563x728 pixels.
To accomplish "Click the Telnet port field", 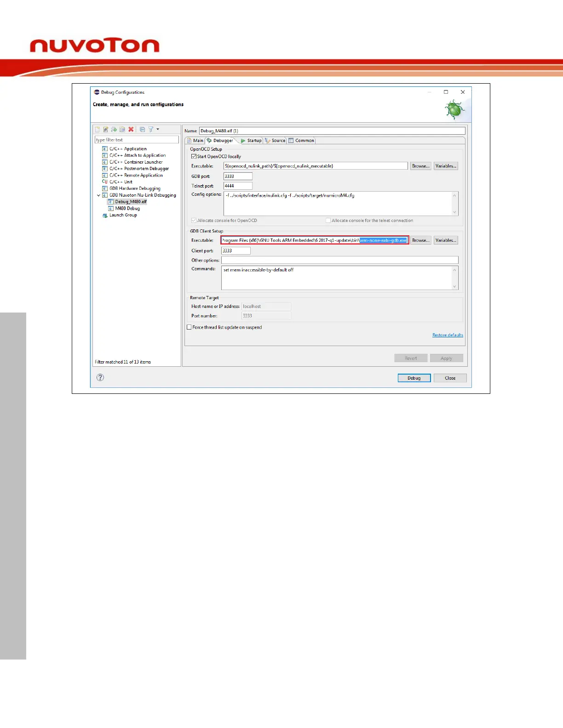I will (238, 186).
